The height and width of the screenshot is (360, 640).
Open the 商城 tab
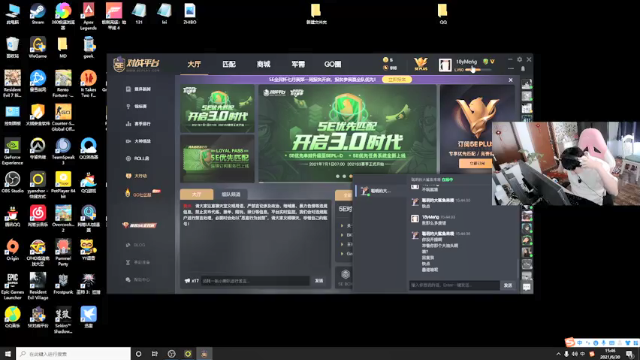pos(263,64)
